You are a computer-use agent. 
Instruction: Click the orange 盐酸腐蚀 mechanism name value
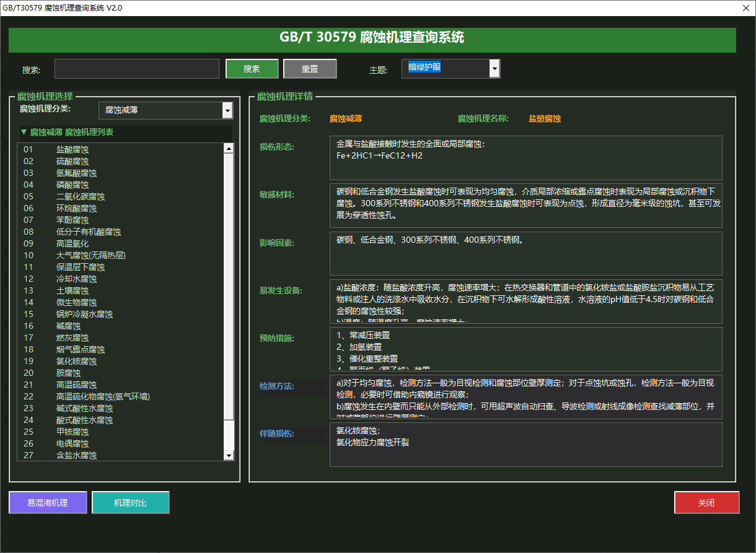545,119
